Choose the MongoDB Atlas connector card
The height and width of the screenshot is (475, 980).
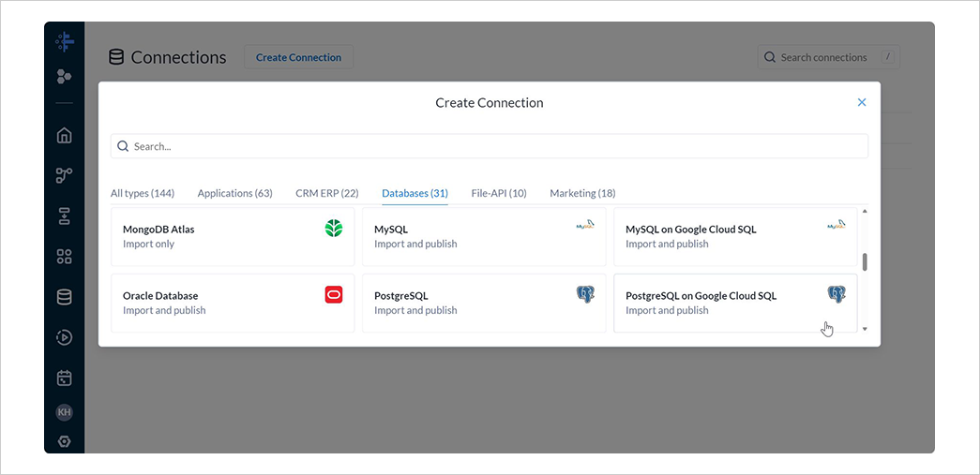click(x=233, y=237)
